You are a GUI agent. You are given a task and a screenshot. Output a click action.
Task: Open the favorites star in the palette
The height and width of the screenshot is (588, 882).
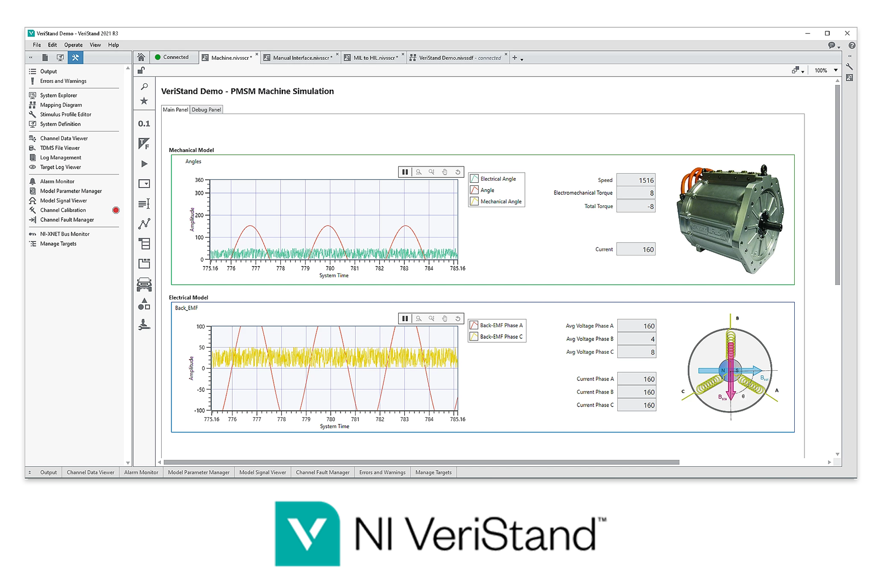144,101
